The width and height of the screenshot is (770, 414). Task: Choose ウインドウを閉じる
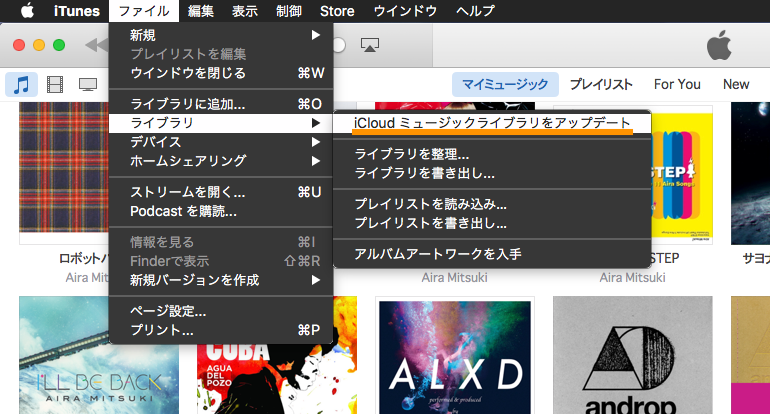coord(221,73)
